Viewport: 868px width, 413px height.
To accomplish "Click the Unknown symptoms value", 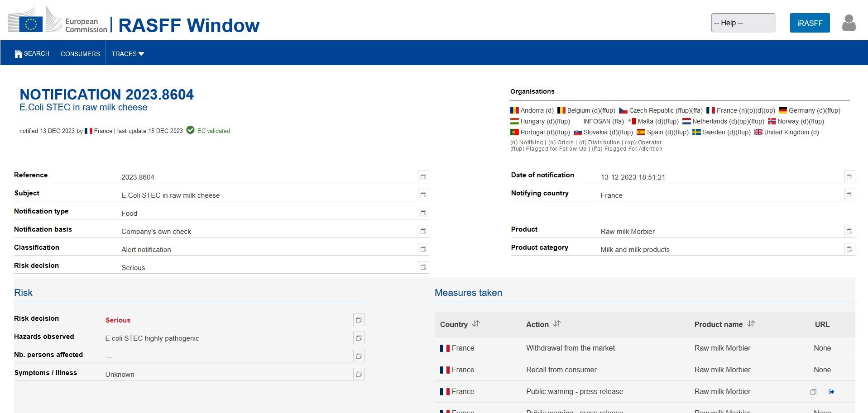I will coord(120,375).
